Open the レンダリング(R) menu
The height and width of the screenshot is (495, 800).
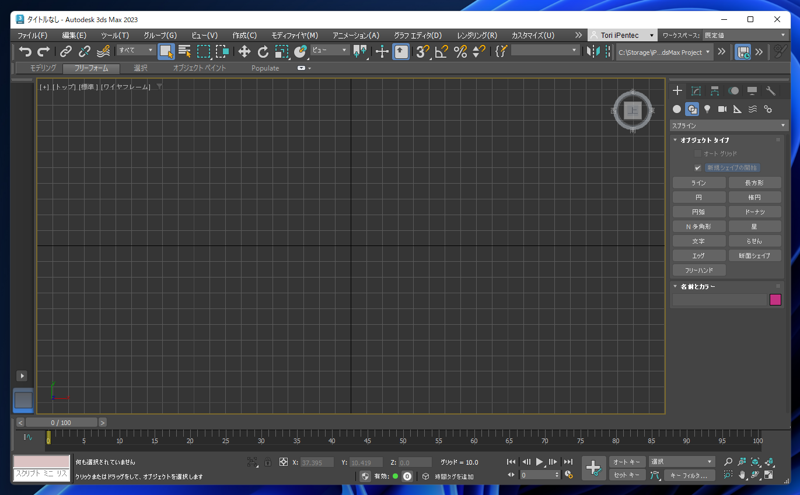pos(477,35)
